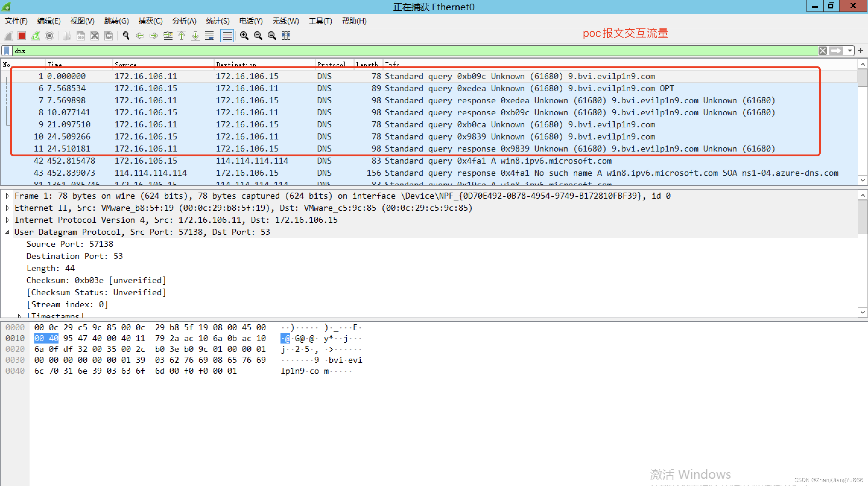Stop the running packet capture
Screen dimensions: 868x486
(x=22, y=35)
